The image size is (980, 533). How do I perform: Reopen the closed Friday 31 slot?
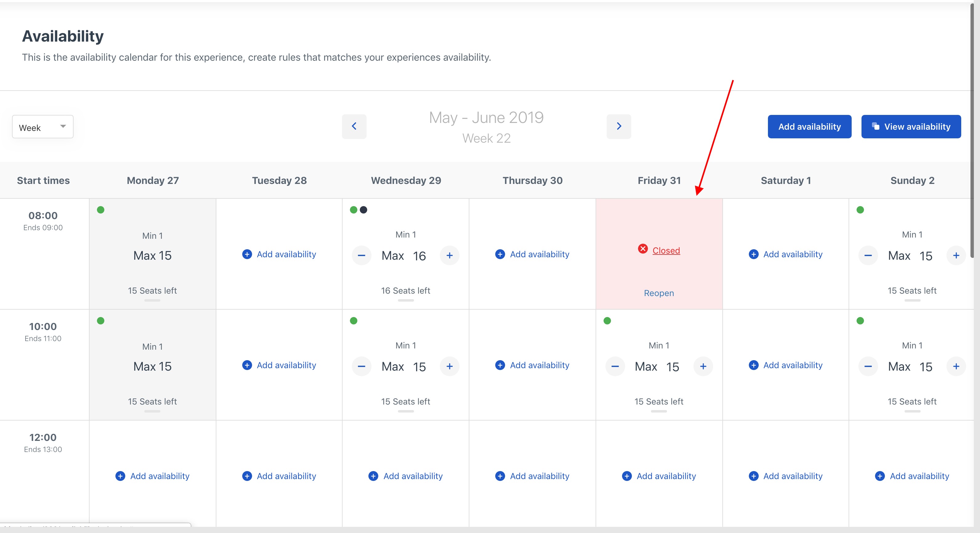click(x=659, y=293)
